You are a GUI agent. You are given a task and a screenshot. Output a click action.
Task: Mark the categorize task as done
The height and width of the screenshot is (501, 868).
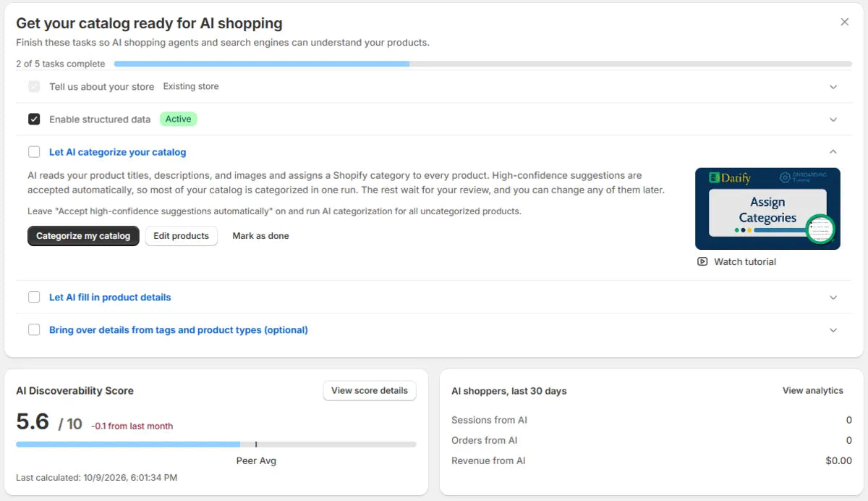pyautogui.click(x=260, y=236)
